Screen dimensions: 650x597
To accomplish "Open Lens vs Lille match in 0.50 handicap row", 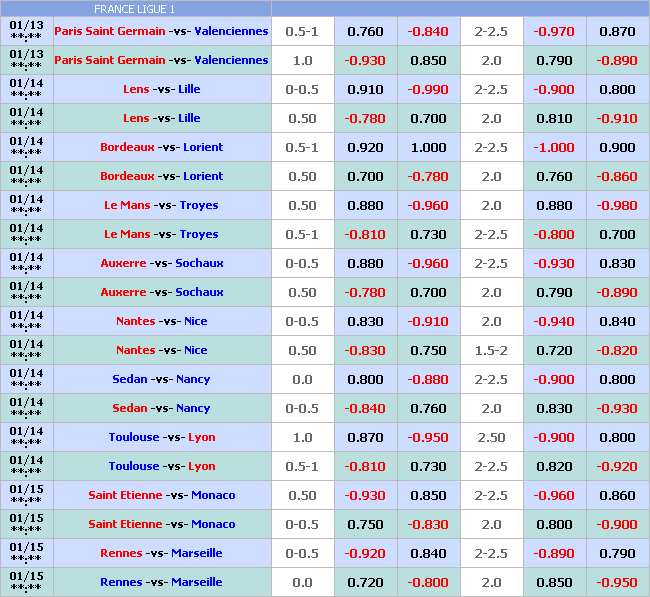I will pos(161,118).
